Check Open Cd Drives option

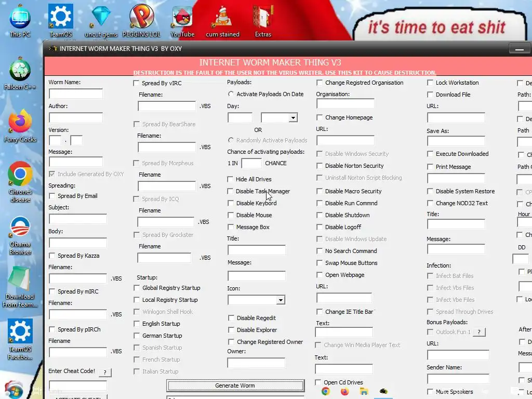318,382
